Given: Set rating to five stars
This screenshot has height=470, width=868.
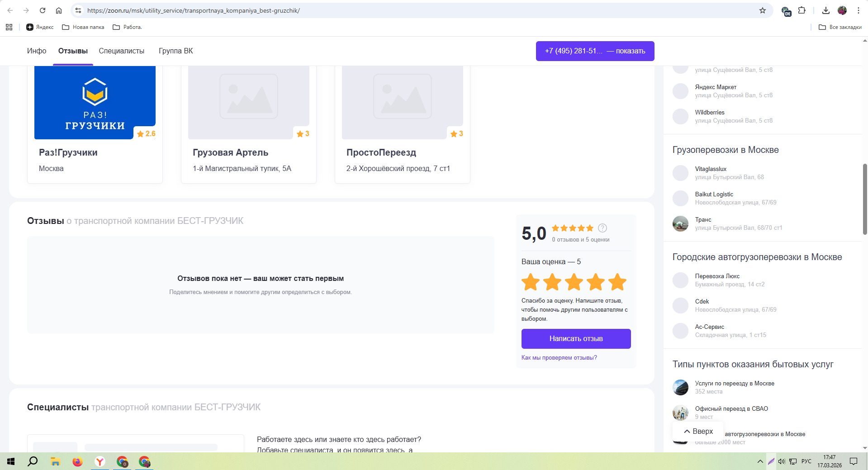Looking at the screenshot, I should pyautogui.click(x=617, y=282).
